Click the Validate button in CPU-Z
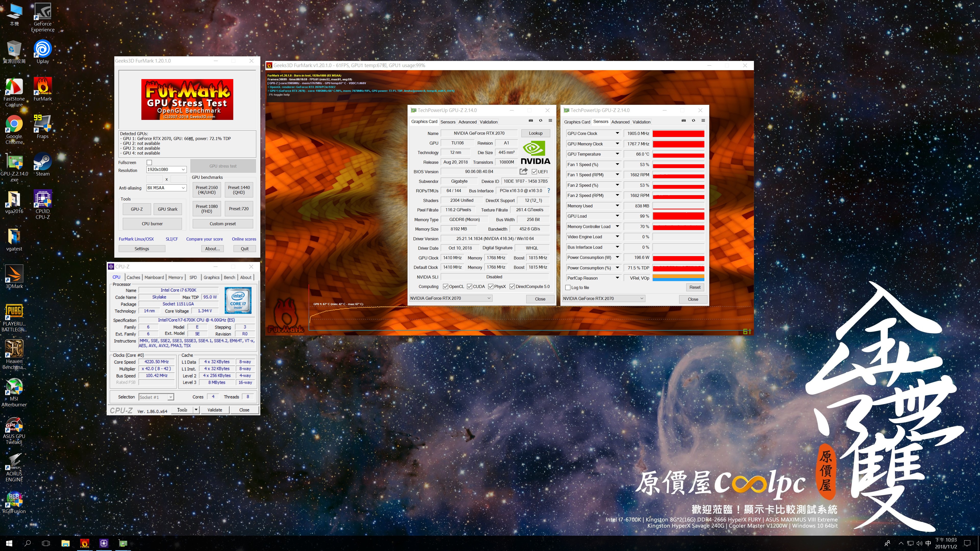The height and width of the screenshot is (551, 980). click(x=215, y=410)
